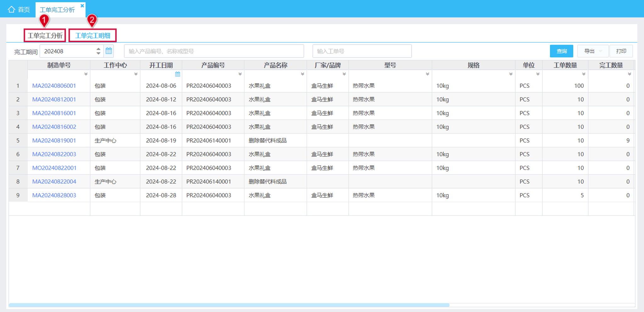Open the filter dropdown under 工作中心
The image size is (644, 312).
(x=136, y=74)
